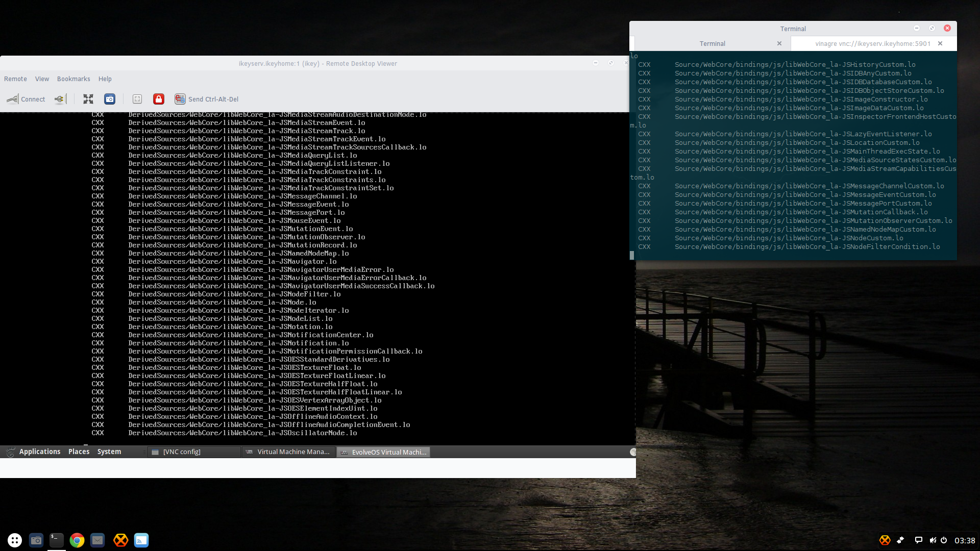Click the JSNodeFilterCondition.lo line in Terminal
Image resolution: width=980 pixels, height=551 pixels.
789,246
